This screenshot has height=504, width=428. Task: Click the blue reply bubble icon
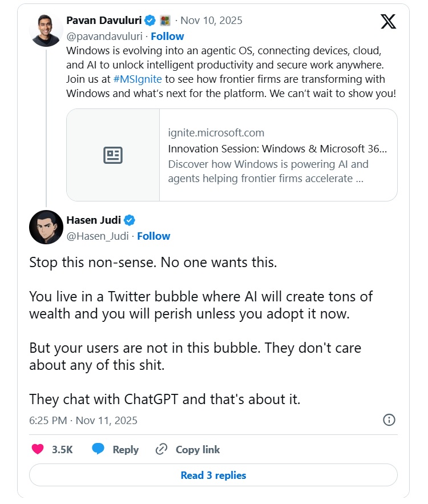point(98,449)
